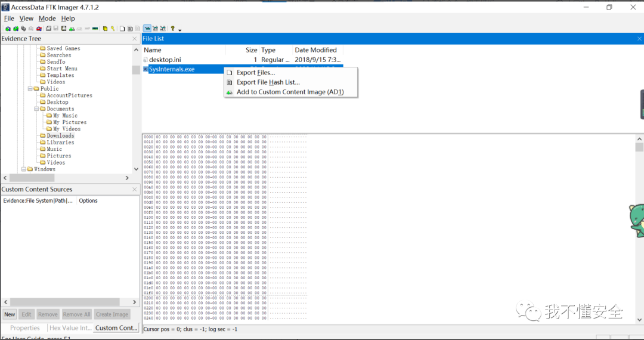Click hex viewer scroll down arrow

click(x=639, y=320)
